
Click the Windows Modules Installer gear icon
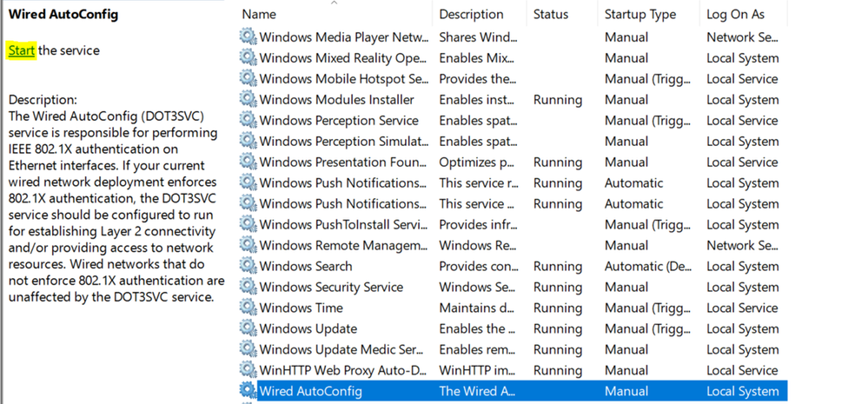coord(248,99)
